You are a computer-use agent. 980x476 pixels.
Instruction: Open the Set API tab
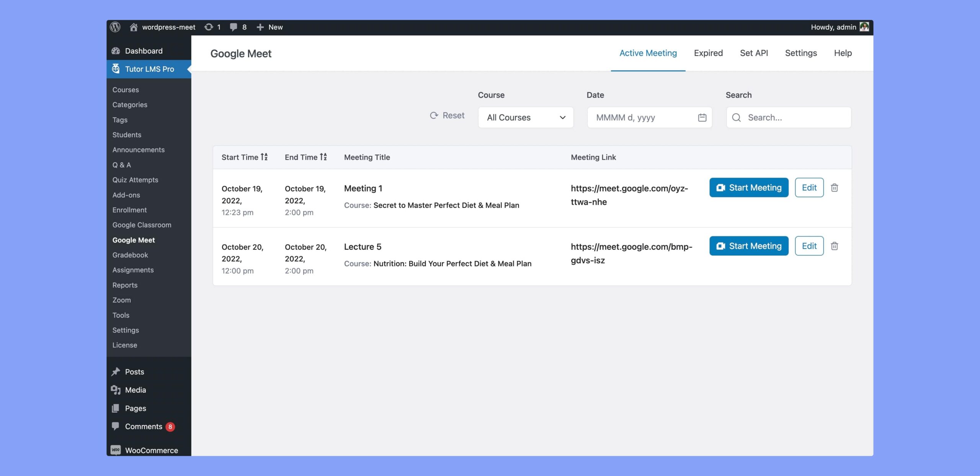click(754, 53)
